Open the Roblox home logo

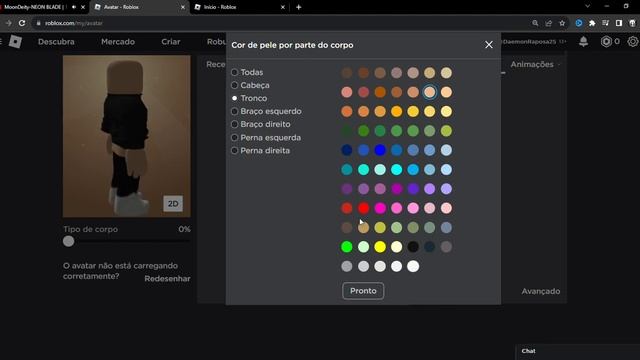(15, 42)
